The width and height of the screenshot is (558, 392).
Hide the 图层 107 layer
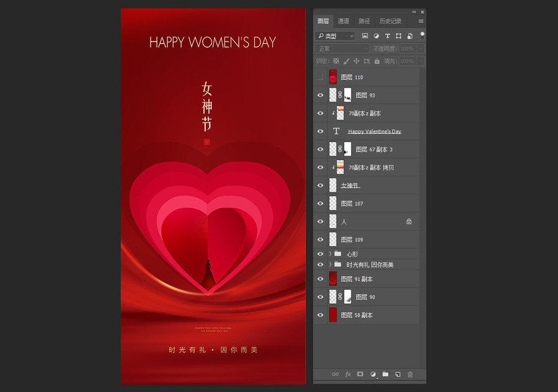321,203
